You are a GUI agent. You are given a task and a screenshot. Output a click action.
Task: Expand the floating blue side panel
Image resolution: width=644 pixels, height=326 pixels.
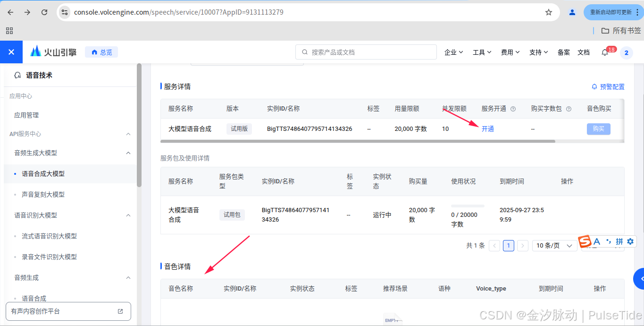639,279
